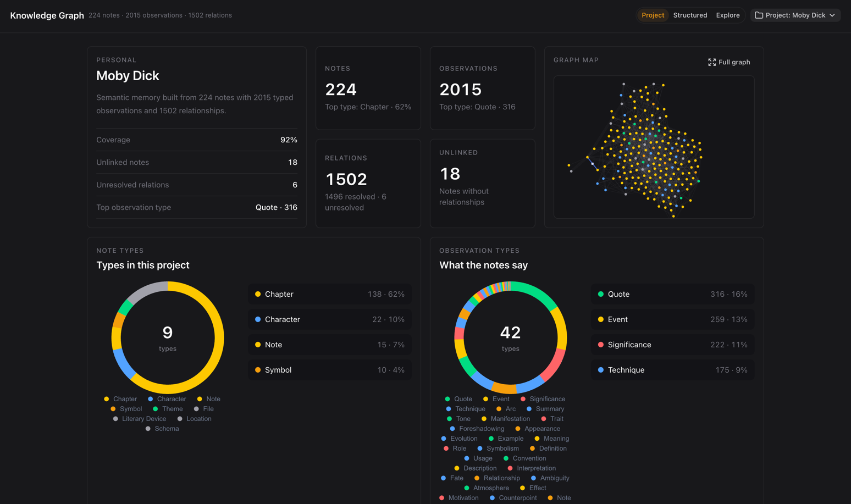Click the Knowledge Graph title
This screenshot has width=851, height=504.
[x=47, y=15]
